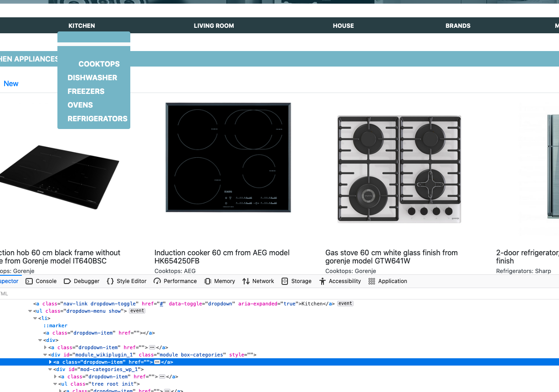
Task: Open the Accessibility panel
Action: [x=340, y=281]
